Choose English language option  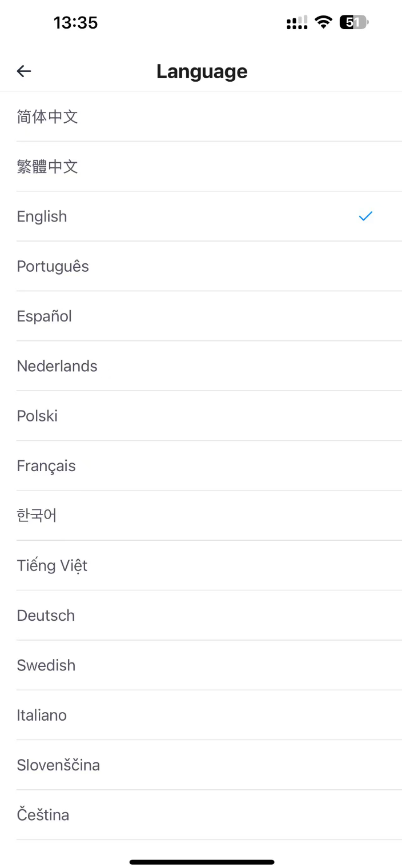tap(42, 216)
